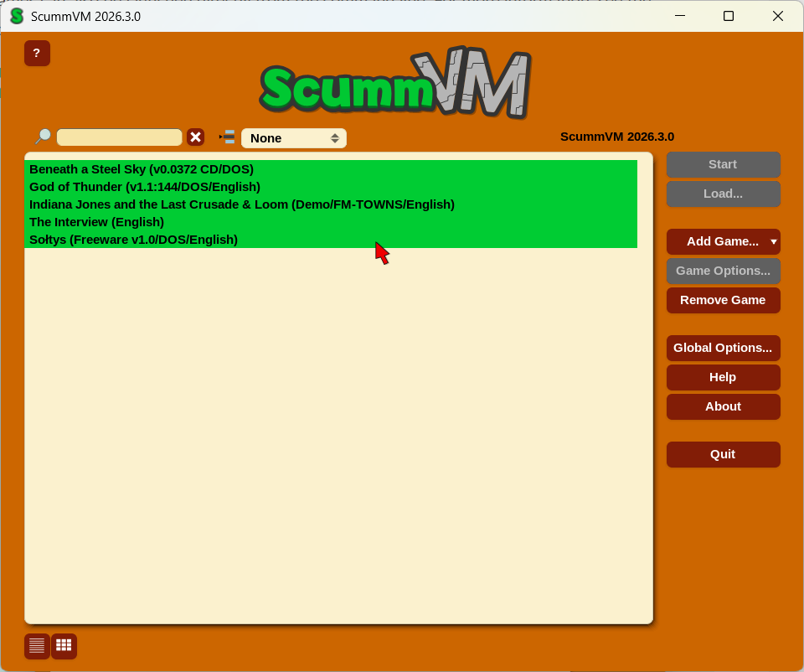
Task: Switch to list view layout
Action: [x=37, y=646]
